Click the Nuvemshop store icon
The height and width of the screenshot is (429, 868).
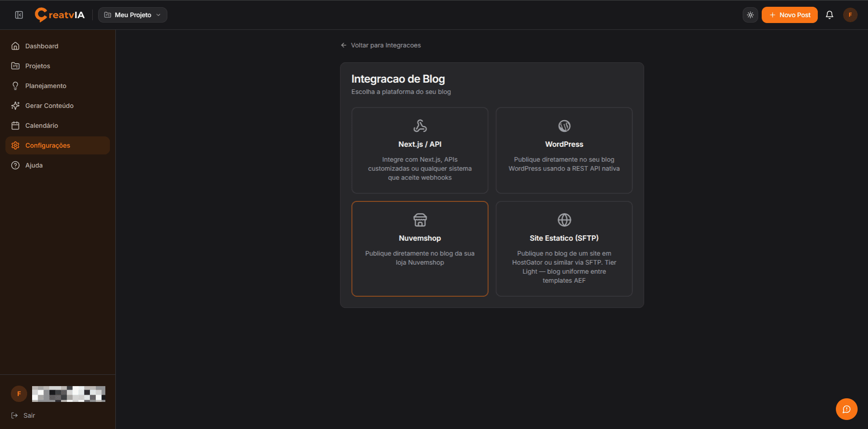[420, 220]
